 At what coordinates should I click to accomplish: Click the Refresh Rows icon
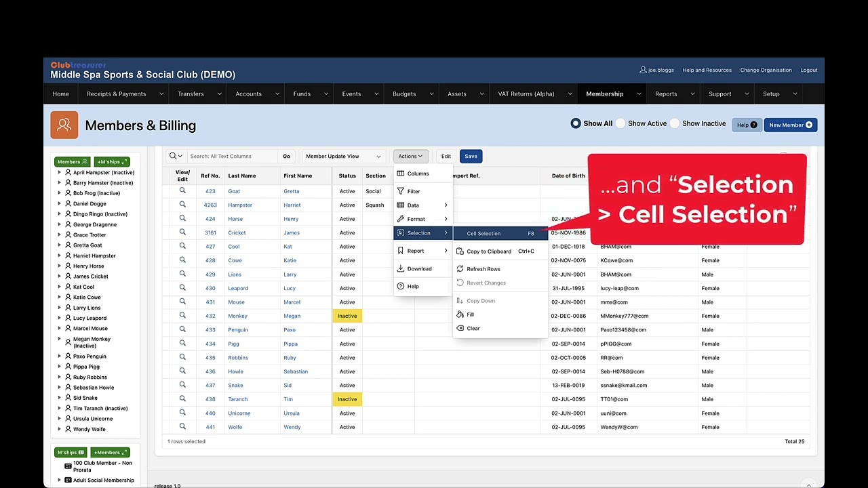point(460,269)
